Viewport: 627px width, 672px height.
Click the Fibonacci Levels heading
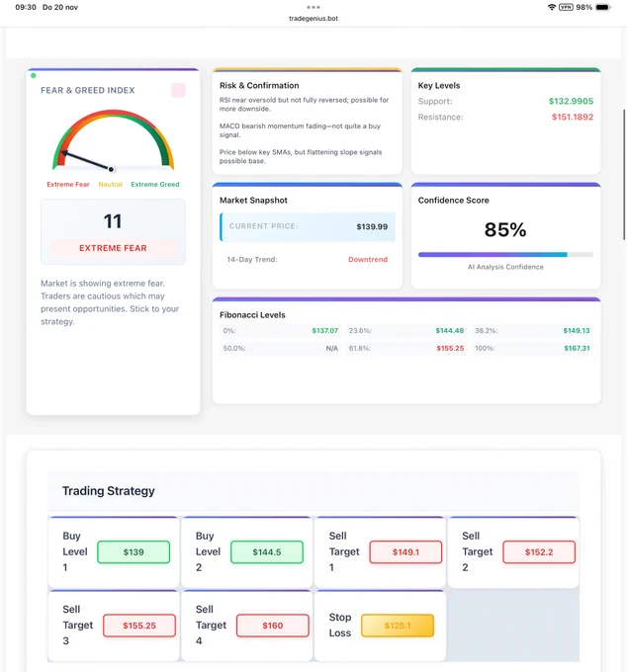[252, 315]
